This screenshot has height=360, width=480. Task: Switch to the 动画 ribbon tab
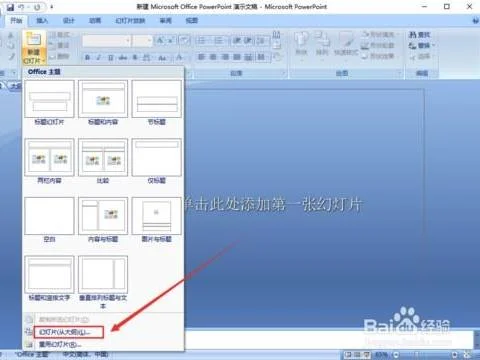tap(95, 21)
